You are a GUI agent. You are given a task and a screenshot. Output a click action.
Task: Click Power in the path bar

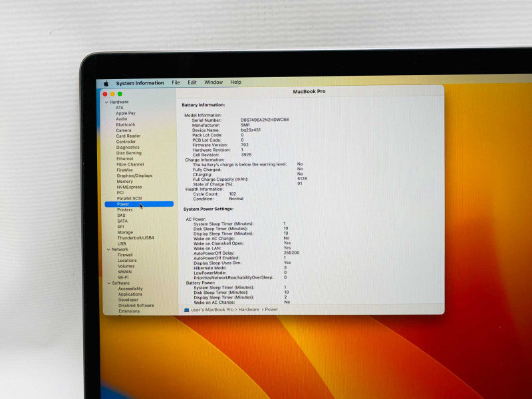tap(271, 309)
